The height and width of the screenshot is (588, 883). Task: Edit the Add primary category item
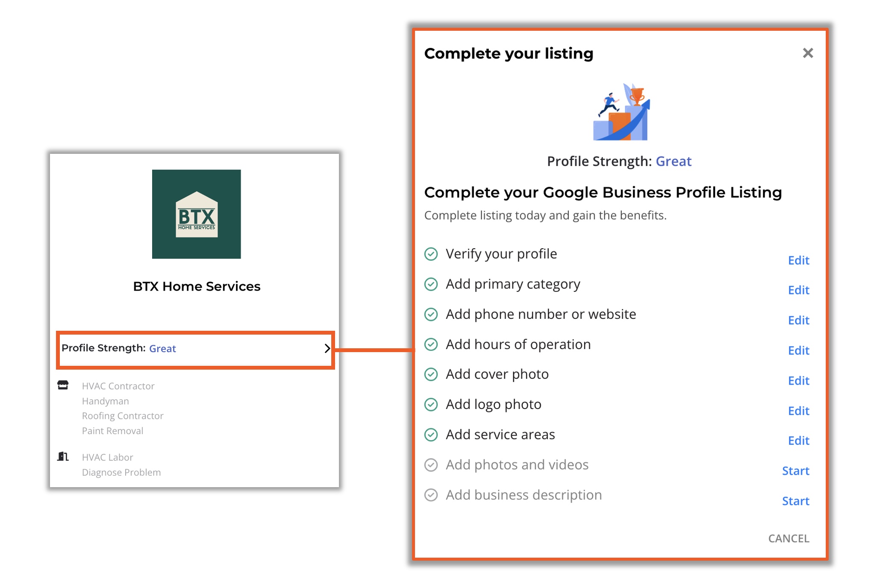point(798,290)
